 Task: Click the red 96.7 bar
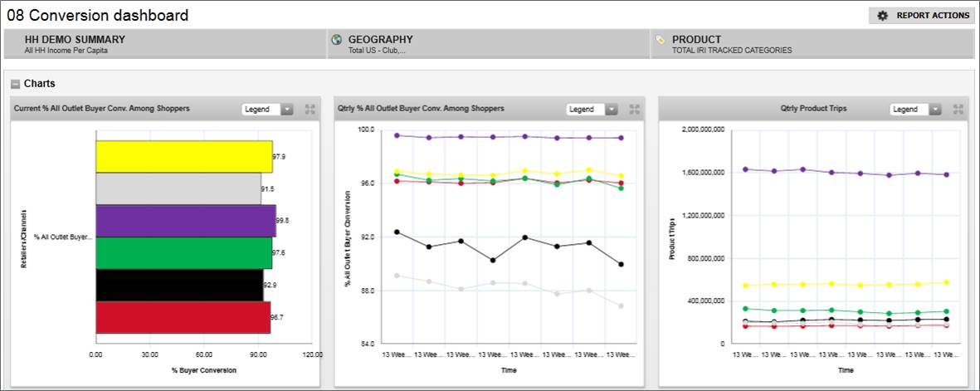point(183,317)
